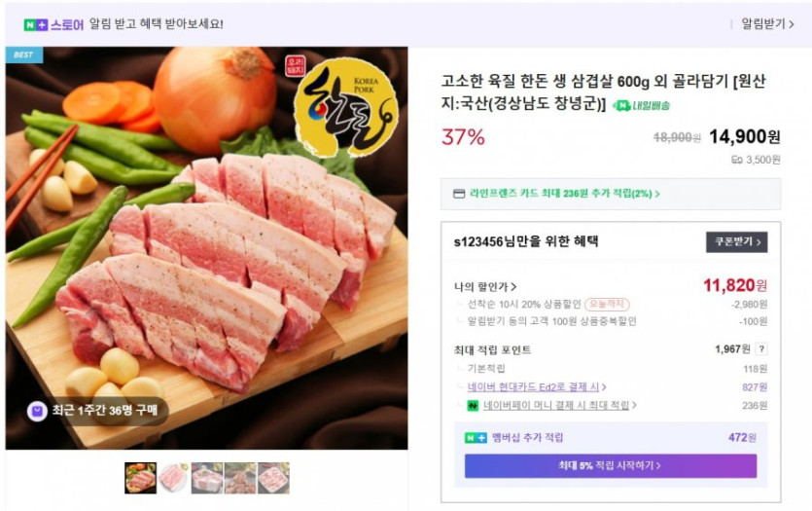Click the purple shopping bag purchase icon
812x511 pixels.
tap(37, 411)
